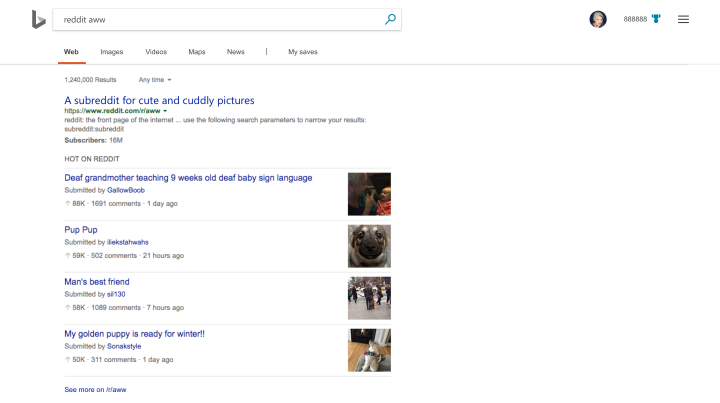Screen dimensions: 720x403
Task: Open the hamburger menu
Action: (683, 19)
